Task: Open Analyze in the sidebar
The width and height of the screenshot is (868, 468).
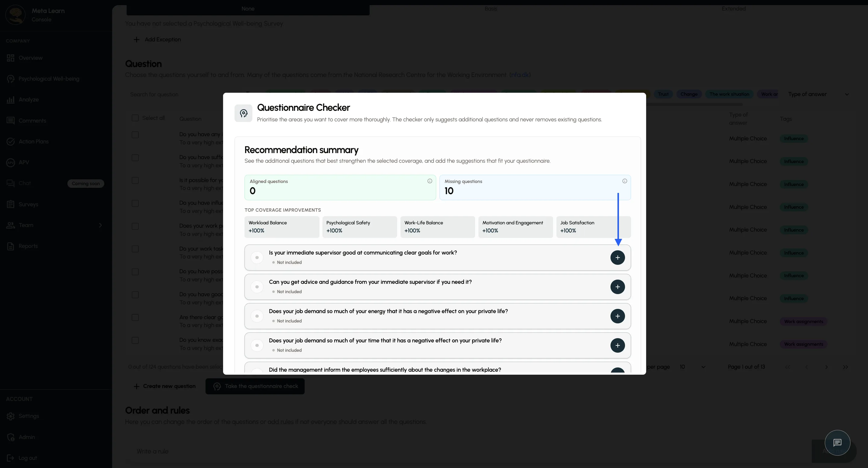Action: (29, 100)
